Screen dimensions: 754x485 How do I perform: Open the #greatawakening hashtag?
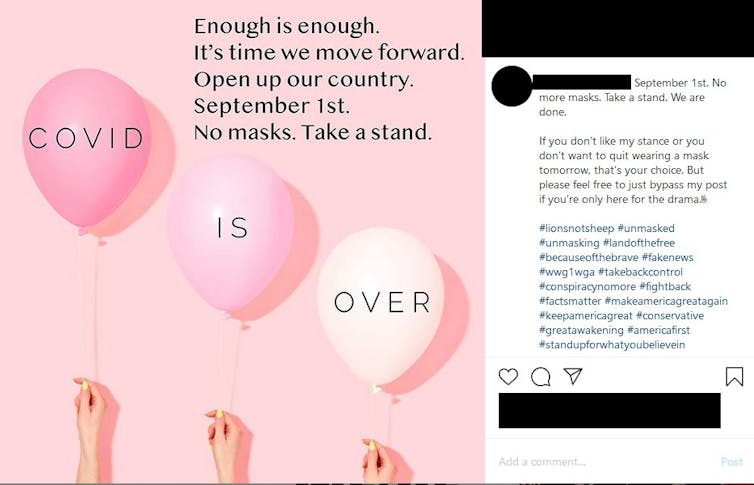tap(581, 330)
